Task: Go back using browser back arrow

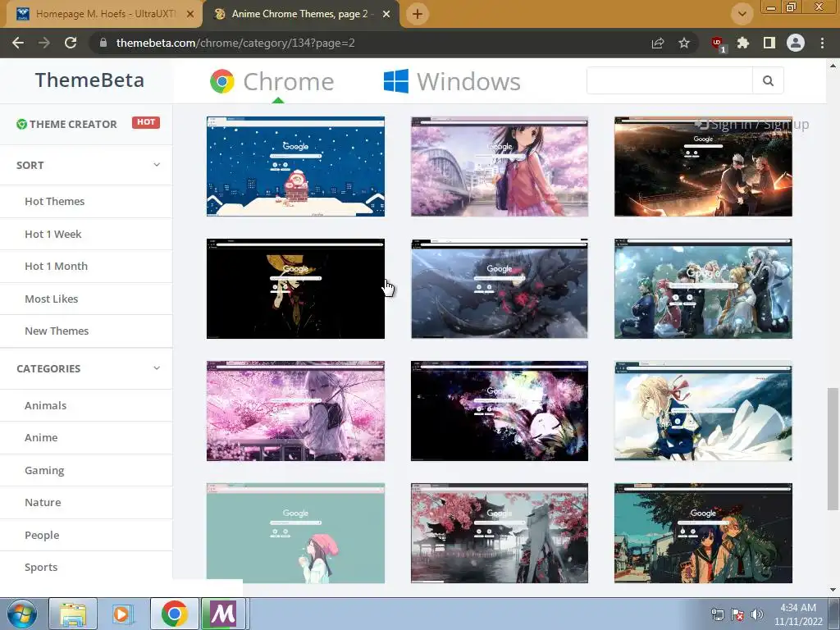Action: pyautogui.click(x=18, y=43)
